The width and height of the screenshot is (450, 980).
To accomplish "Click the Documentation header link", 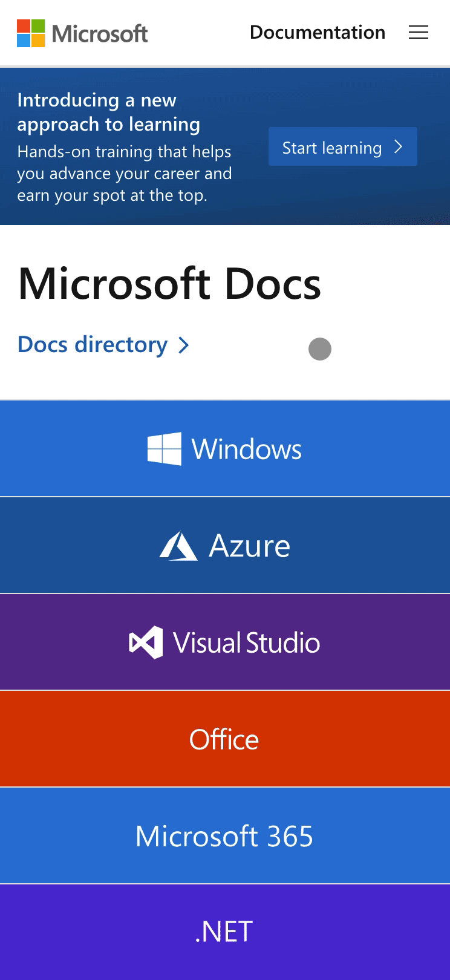I will tap(318, 33).
